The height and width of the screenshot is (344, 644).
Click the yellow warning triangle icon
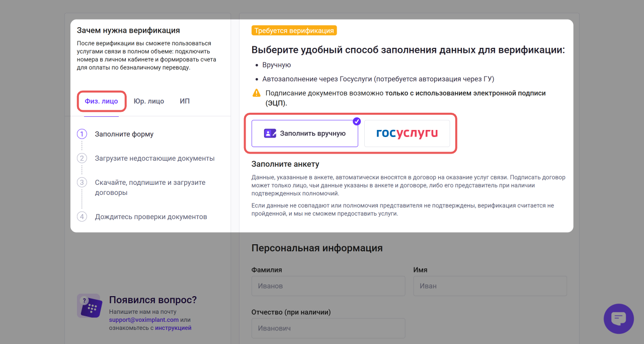tap(257, 93)
